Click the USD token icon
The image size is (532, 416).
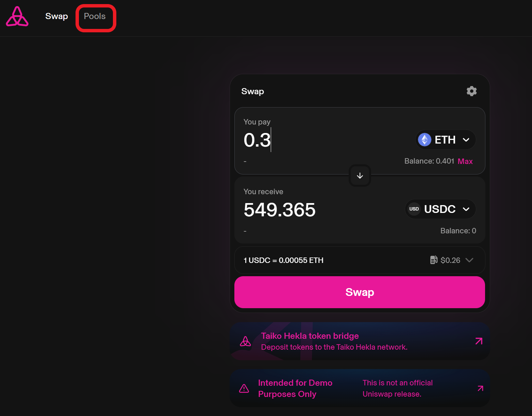click(414, 209)
